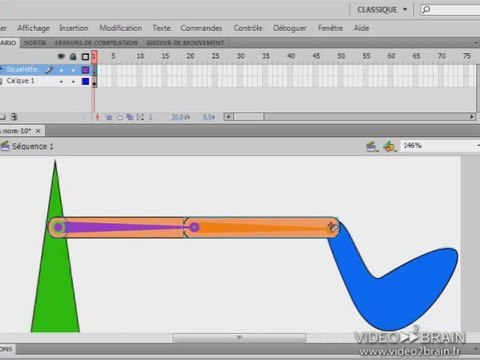
Task: Click the delete layer trash icon
Action: (14, 117)
